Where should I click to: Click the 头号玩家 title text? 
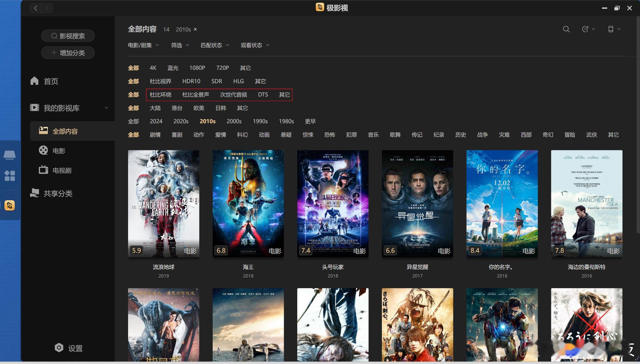point(333,267)
